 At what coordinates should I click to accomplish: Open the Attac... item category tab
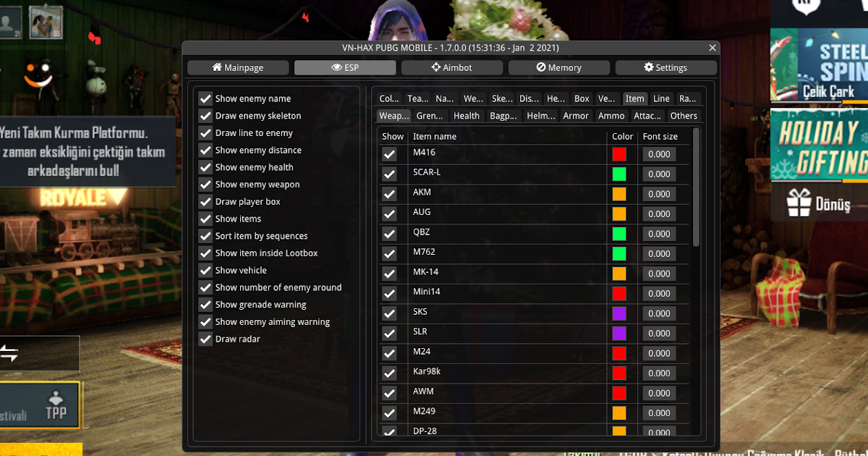coord(647,116)
